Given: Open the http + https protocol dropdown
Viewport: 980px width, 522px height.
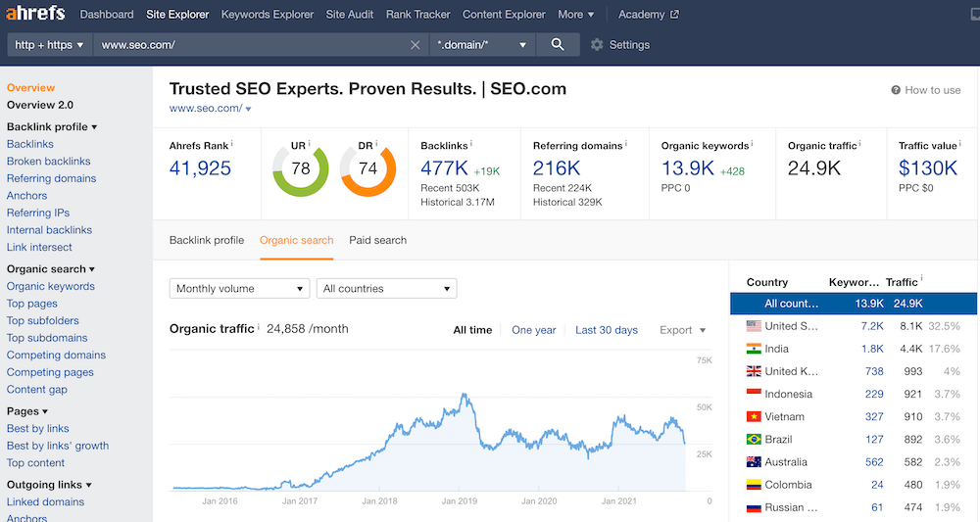Looking at the screenshot, I should point(49,45).
